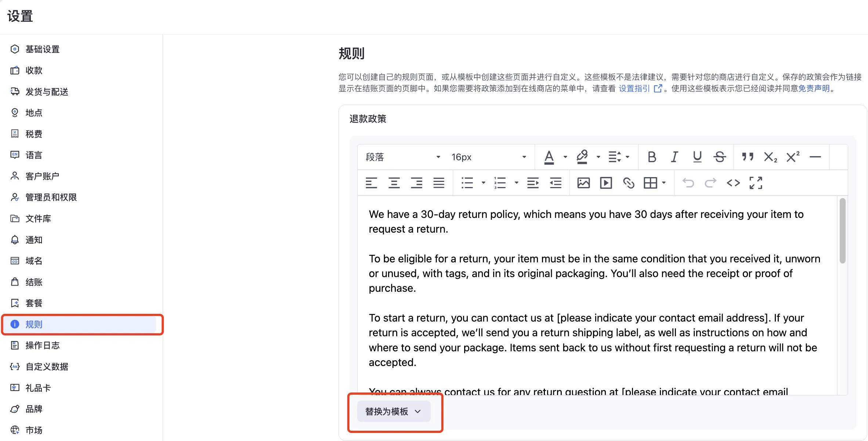The height and width of the screenshot is (441, 868).
Task: Go to 发货与配送 settings
Action: [x=47, y=92]
